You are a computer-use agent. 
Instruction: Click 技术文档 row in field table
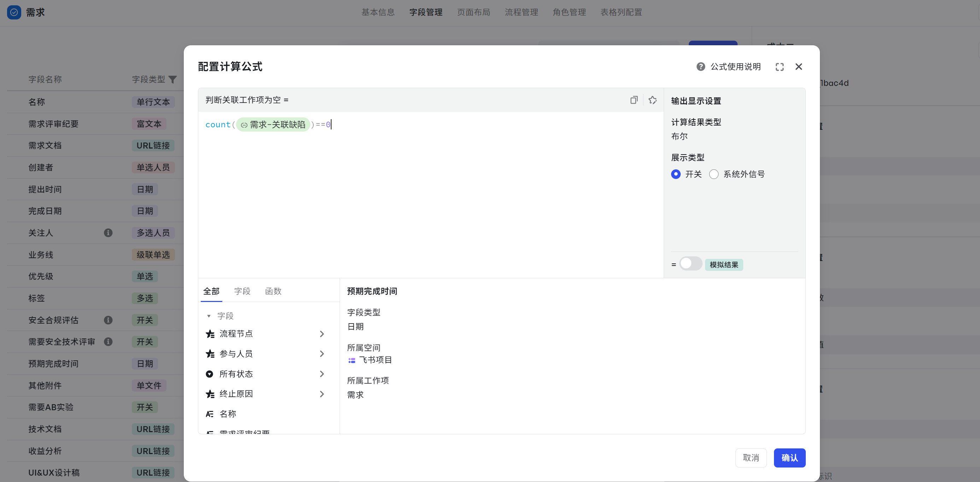tap(95, 429)
